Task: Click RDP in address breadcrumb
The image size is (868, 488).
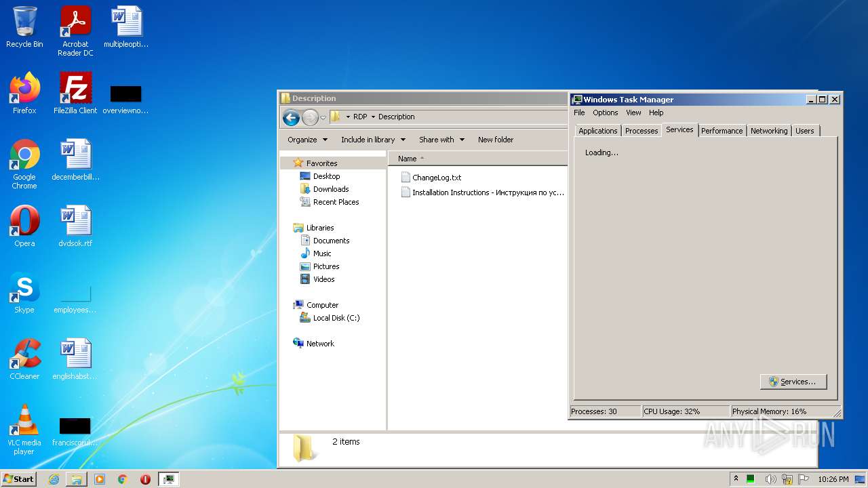Action: [360, 117]
